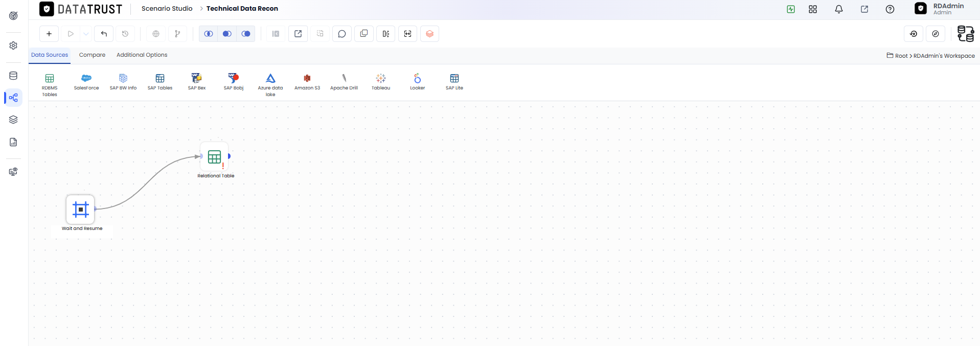Select SAP BW Info data source
The height and width of the screenshot is (346, 980).
[123, 82]
